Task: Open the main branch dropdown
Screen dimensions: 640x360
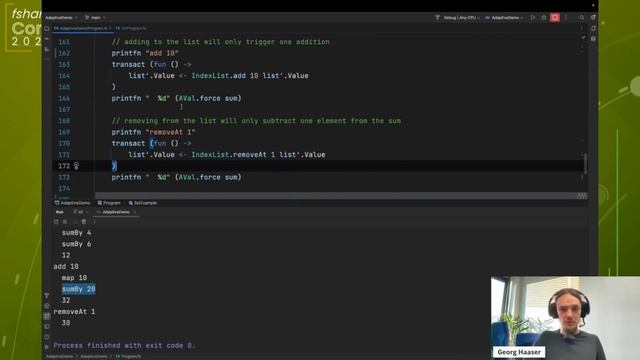Action: coord(96,18)
